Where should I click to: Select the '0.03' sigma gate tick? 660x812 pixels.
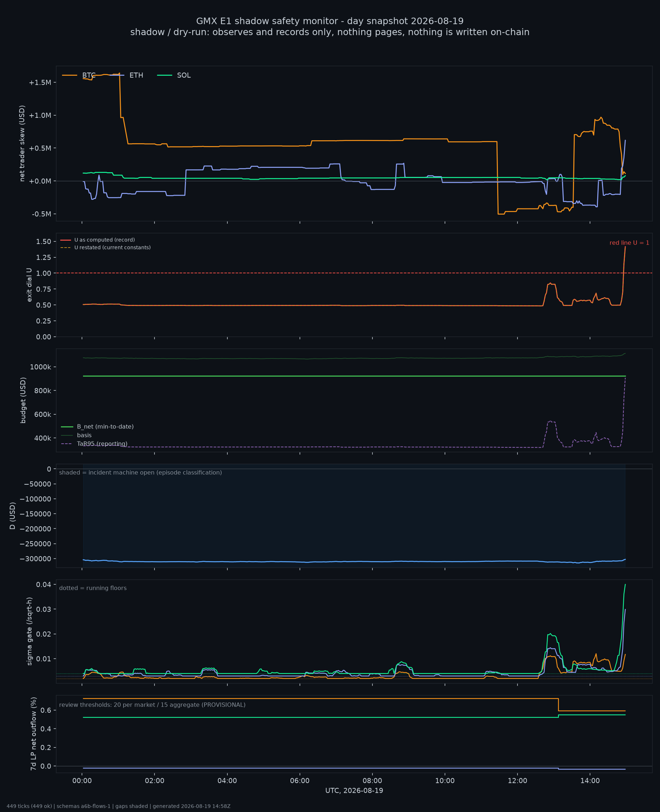(44, 609)
